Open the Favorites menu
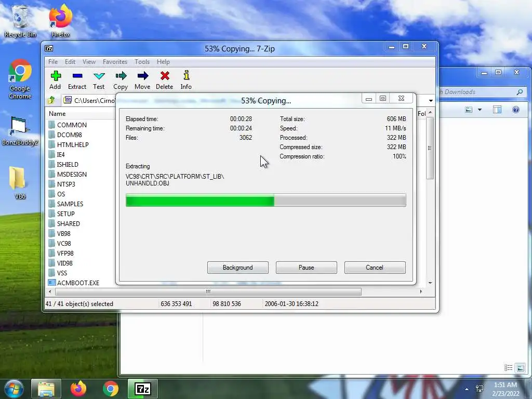 [x=115, y=62]
